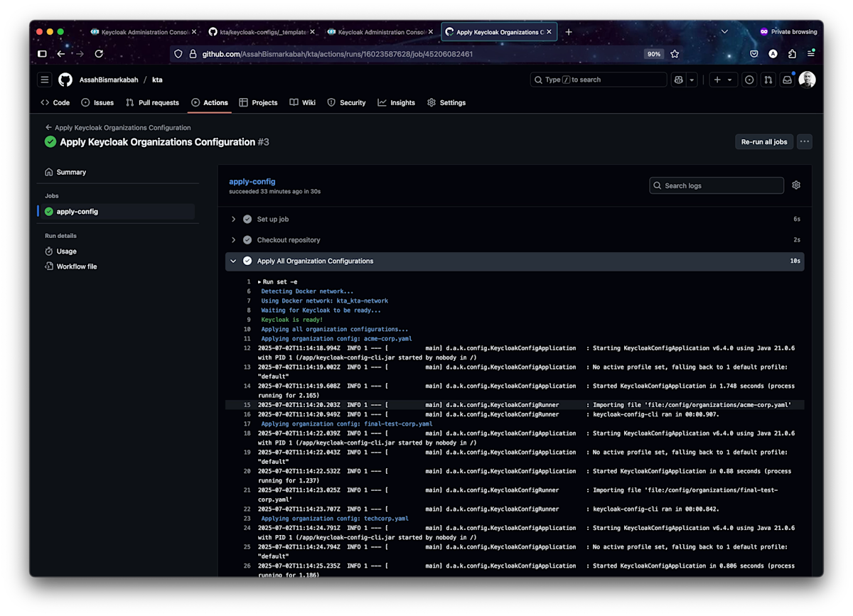The width and height of the screenshot is (853, 616).
Task: Open the repository Settings tab
Action: pyautogui.click(x=446, y=102)
